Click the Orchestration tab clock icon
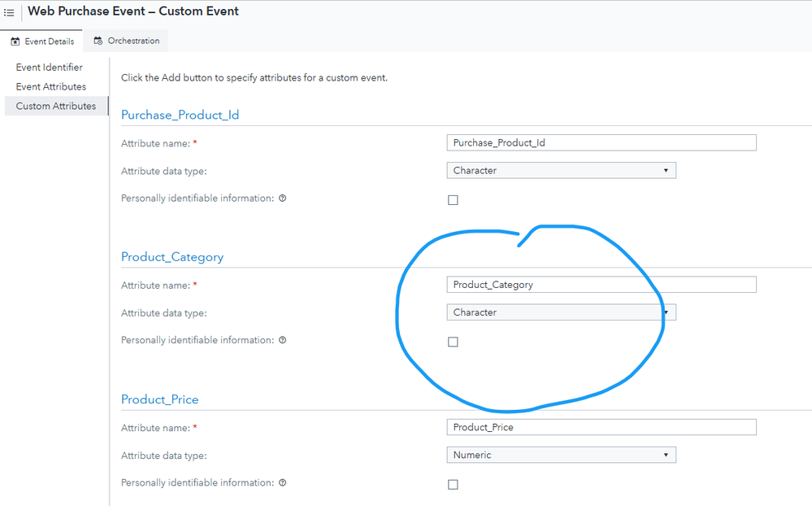812x506 pixels. click(x=98, y=41)
